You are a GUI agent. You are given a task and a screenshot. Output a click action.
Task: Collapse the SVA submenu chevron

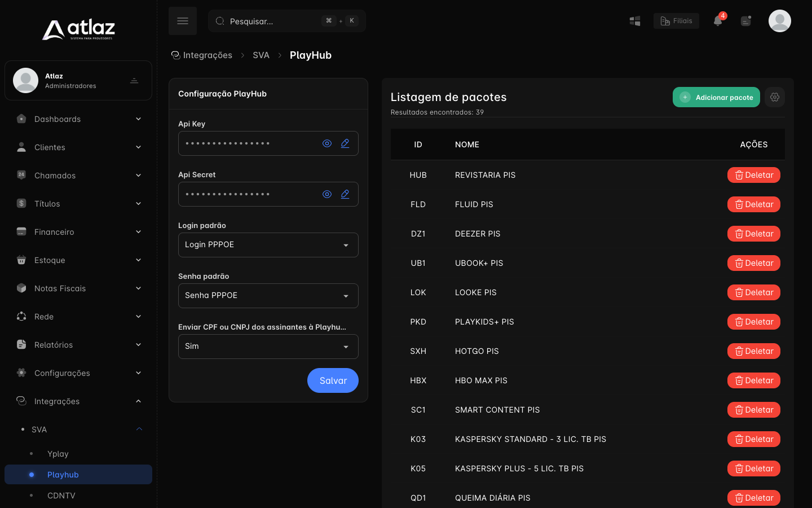click(139, 430)
